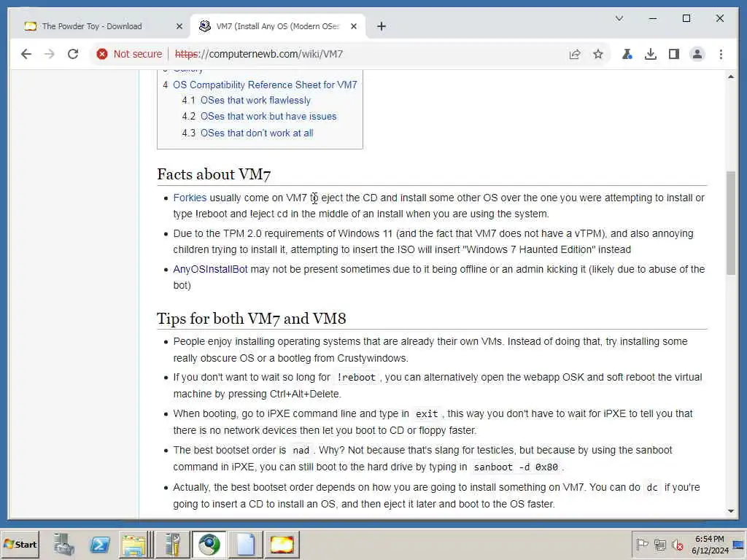Click the vertical scrollbar thumb

tap(731, 223)
